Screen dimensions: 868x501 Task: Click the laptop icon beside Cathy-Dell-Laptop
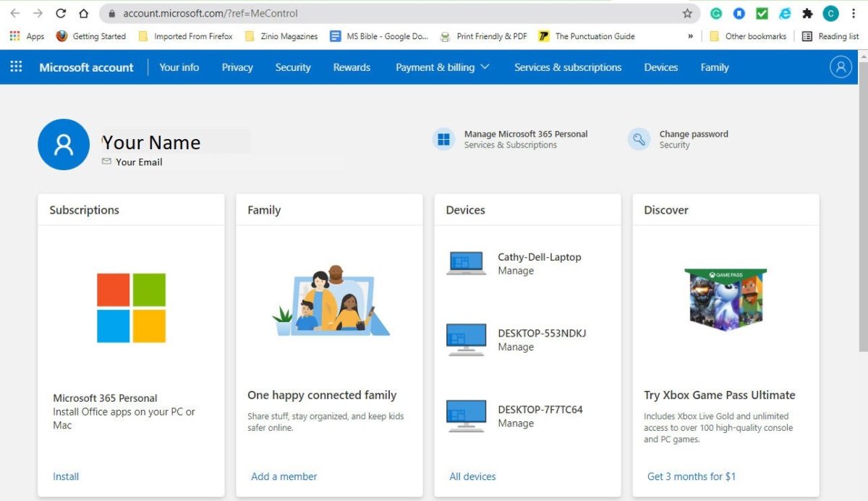465,263
